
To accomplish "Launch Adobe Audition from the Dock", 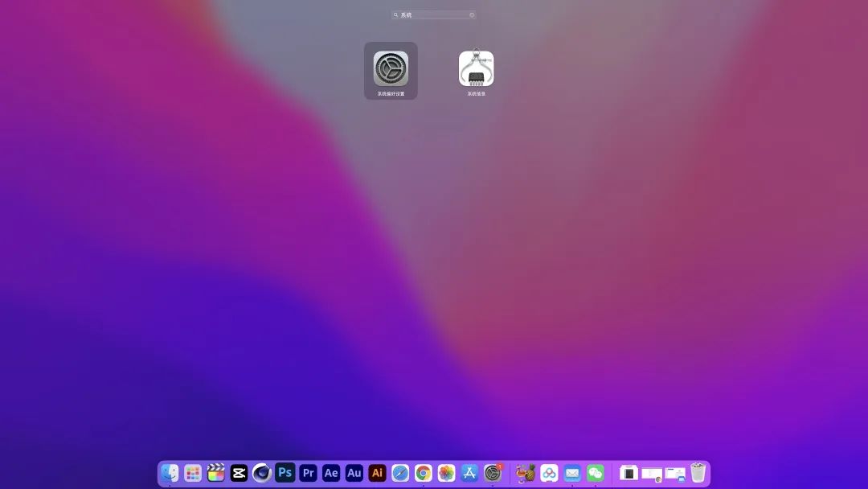I will pyautogui.click(x=354, y=473).
